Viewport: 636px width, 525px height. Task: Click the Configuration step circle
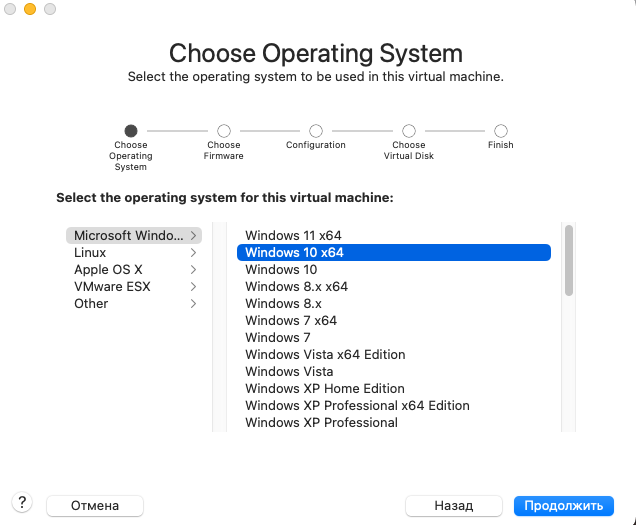(x=316, y=131)
